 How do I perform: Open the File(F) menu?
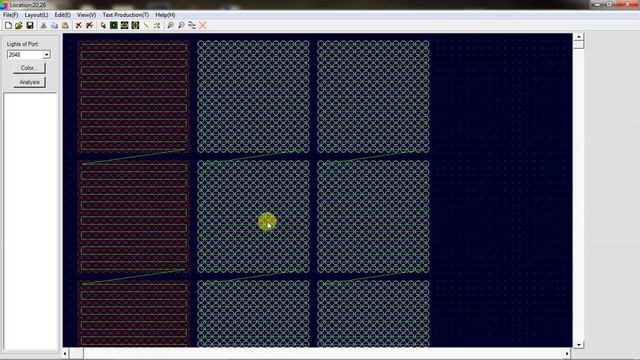pos(10,15)
